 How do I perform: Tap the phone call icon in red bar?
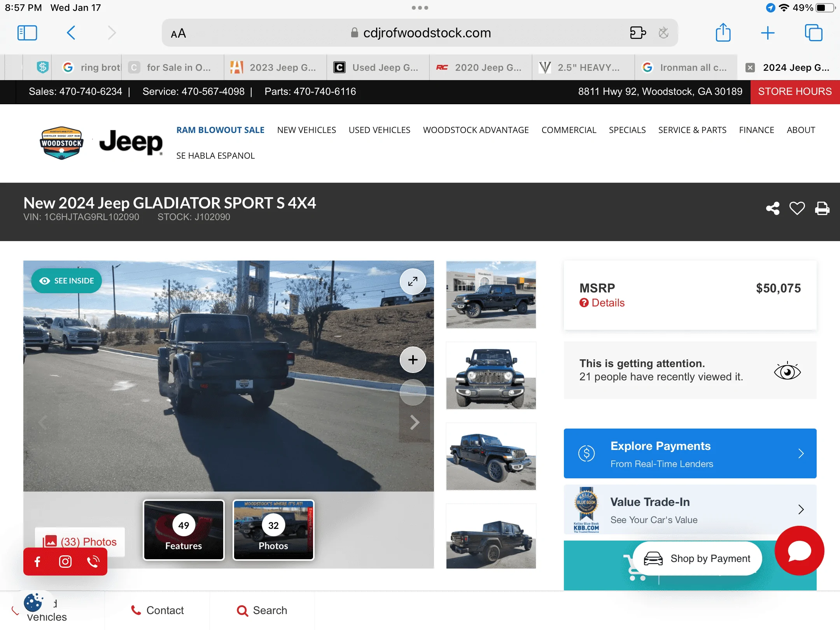(93, 562)
